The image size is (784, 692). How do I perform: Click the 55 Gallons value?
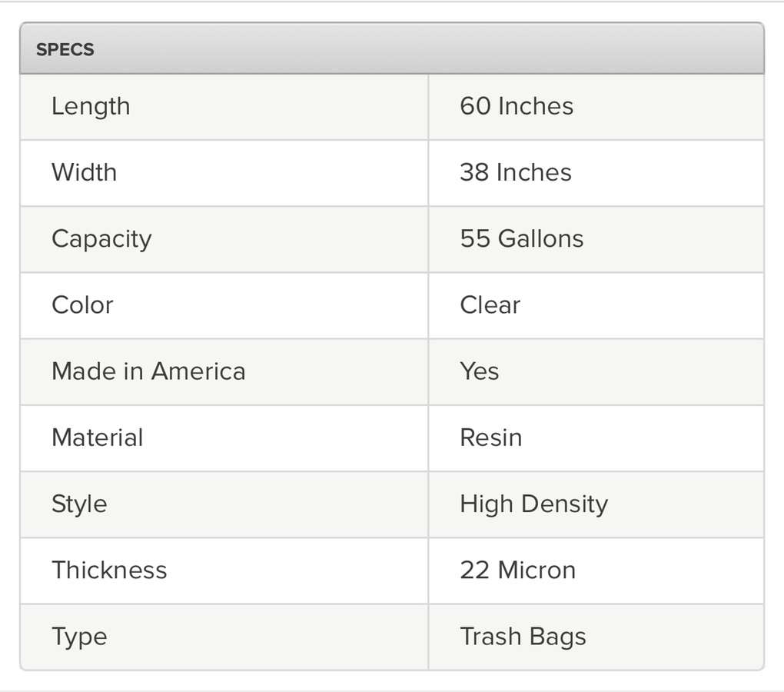[x=522, y=238]
